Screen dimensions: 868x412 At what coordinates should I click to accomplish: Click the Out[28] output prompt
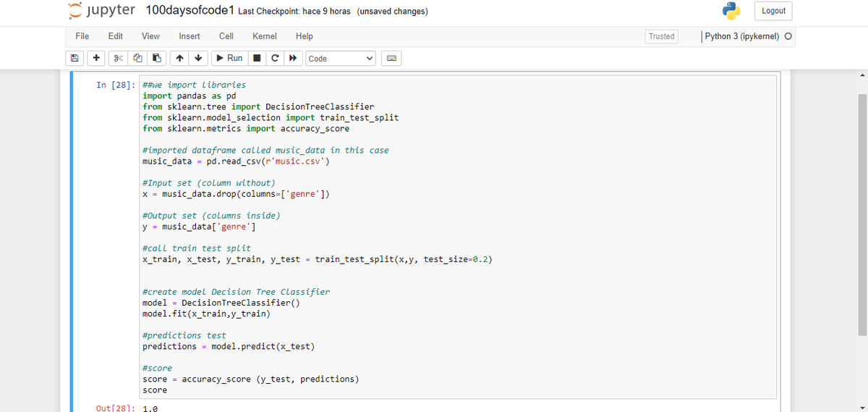pos(116,409)
